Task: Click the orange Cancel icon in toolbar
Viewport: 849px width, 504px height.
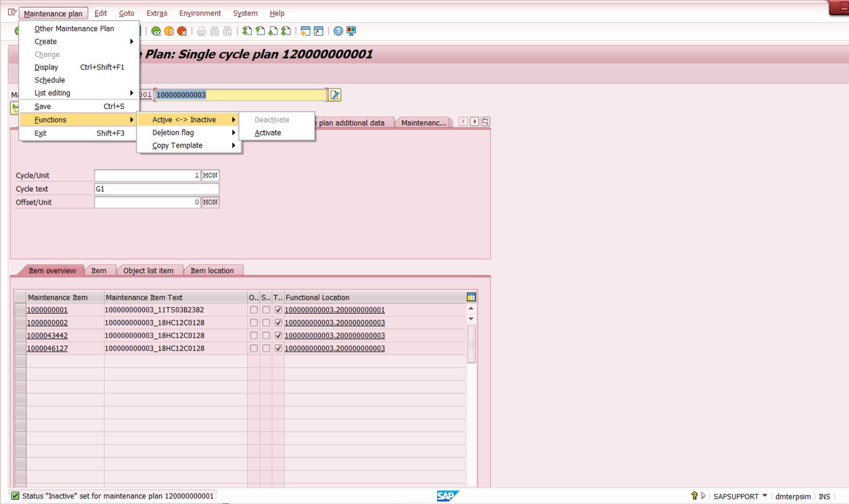Action: point(182,31)
